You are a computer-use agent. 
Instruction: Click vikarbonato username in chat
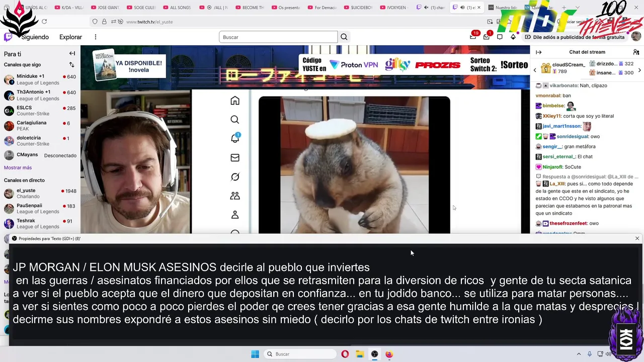[564, 85]
